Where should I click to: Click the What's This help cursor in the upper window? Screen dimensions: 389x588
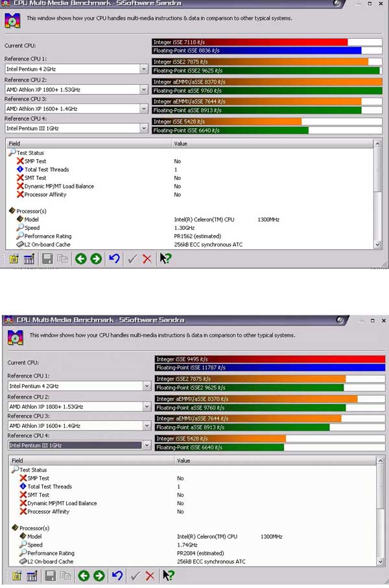click(165, 259)
